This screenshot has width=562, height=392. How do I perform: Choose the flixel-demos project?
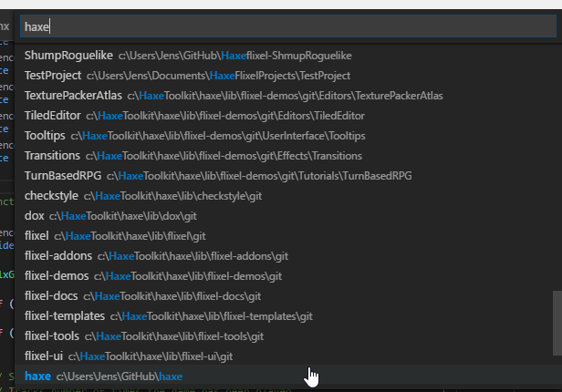coord(288,276)
